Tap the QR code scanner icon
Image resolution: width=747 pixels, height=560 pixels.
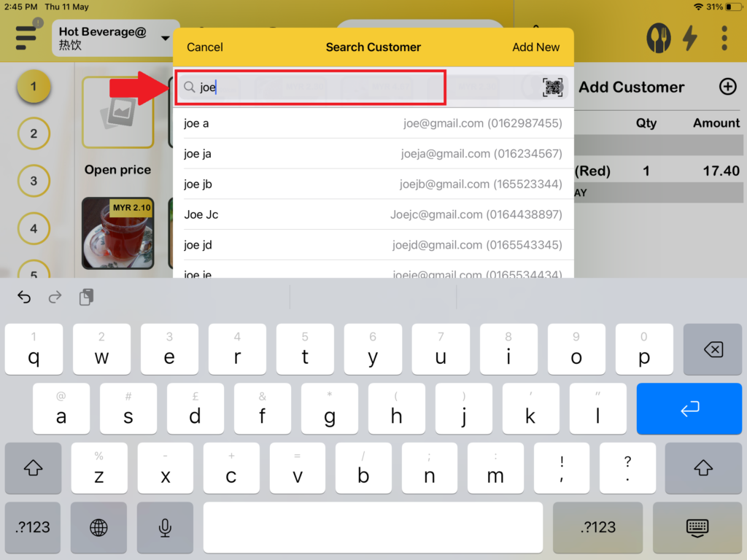(553, 87)
